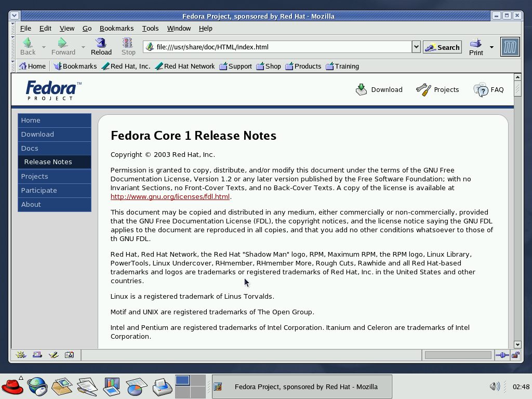Click the vertical scrollbar thumb
This screenshot has width=532, height=399.
click(x=517, y=88)
